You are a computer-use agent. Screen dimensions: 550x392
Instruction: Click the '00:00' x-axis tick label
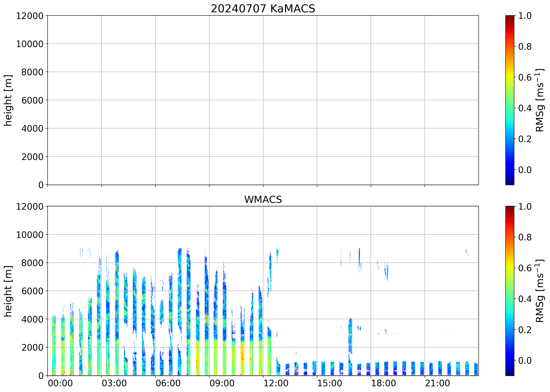tap(60, 383)
